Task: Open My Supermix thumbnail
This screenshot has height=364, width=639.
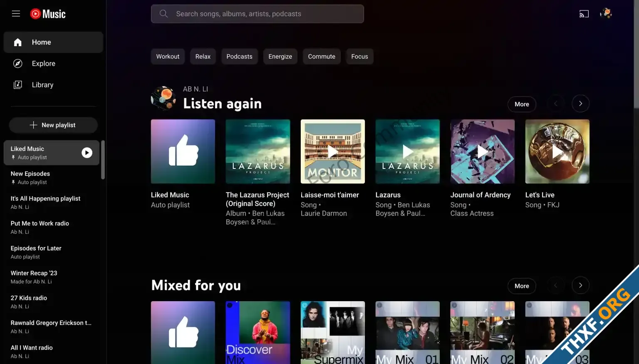Action: (333, 332)
